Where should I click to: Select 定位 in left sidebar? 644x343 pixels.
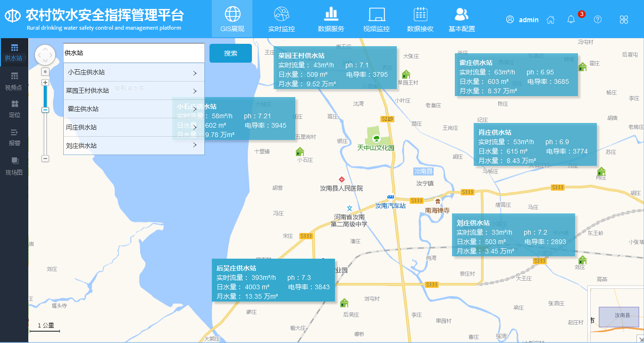click(15, 109)
